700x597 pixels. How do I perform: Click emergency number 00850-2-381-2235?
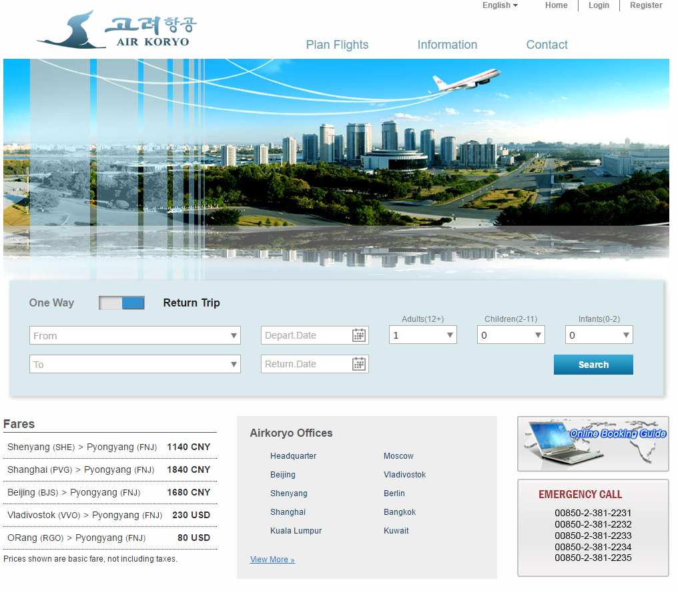pyautogui.click(x=593, y=558)
